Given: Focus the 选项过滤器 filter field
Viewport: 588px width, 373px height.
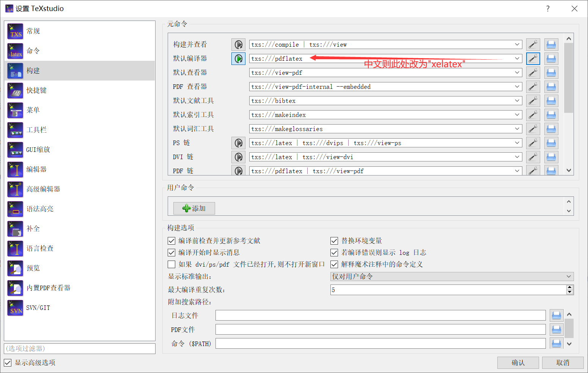Looking at the screenshot, I should click(x=80, y=348).
